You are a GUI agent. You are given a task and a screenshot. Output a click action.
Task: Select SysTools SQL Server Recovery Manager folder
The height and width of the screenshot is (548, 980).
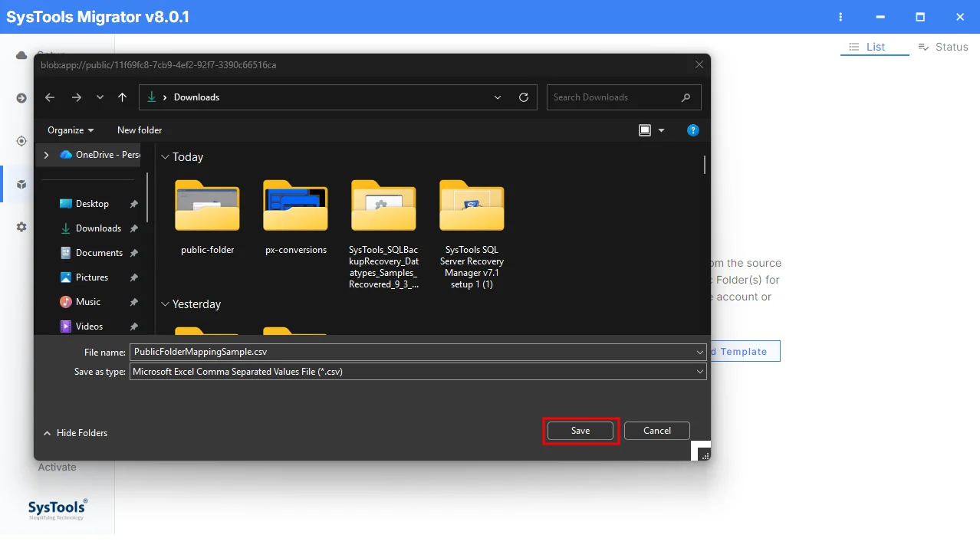[x=472, y=235]
